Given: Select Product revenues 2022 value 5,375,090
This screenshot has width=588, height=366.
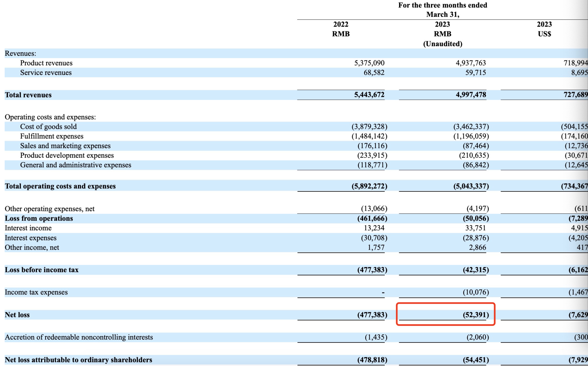Looking at the screenshot, I should click(369, 63).
